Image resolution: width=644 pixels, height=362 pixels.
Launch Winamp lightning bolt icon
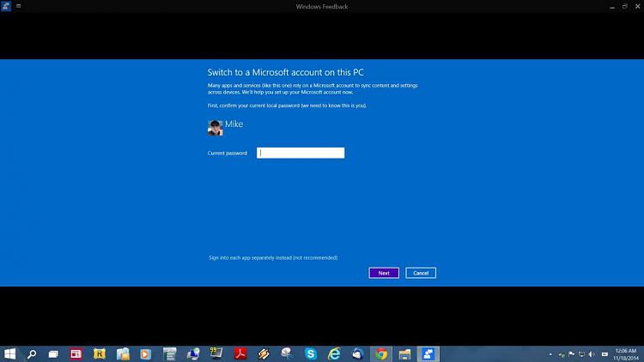(264, 353)
